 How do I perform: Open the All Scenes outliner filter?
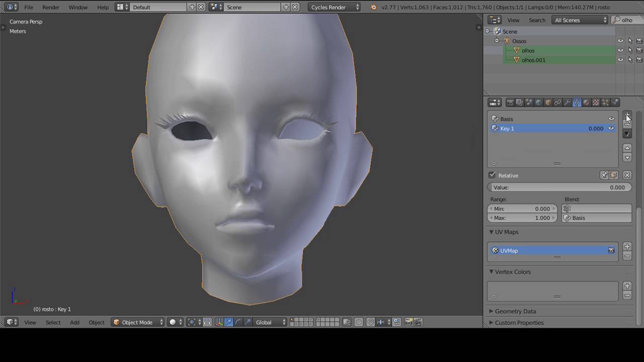[581, 20]
